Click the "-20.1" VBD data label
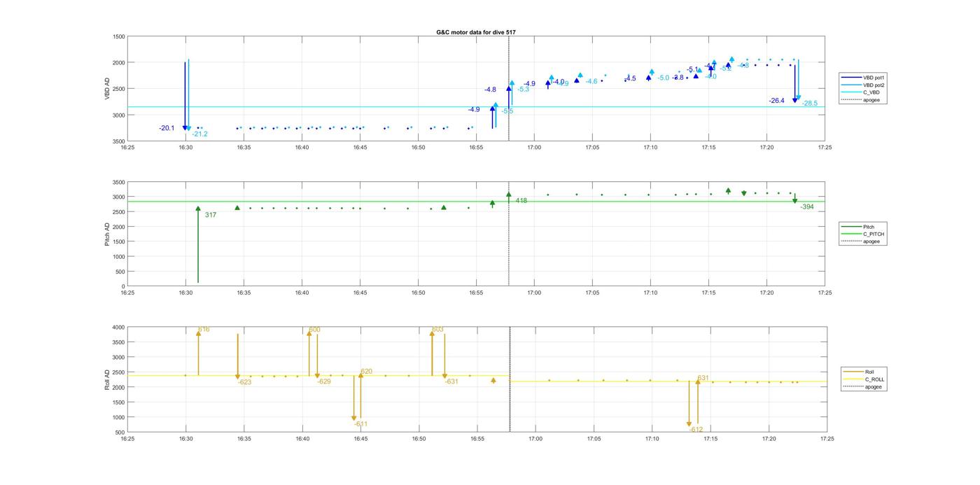The height and width of the screenshot is (485, 980). click(167, 128)
